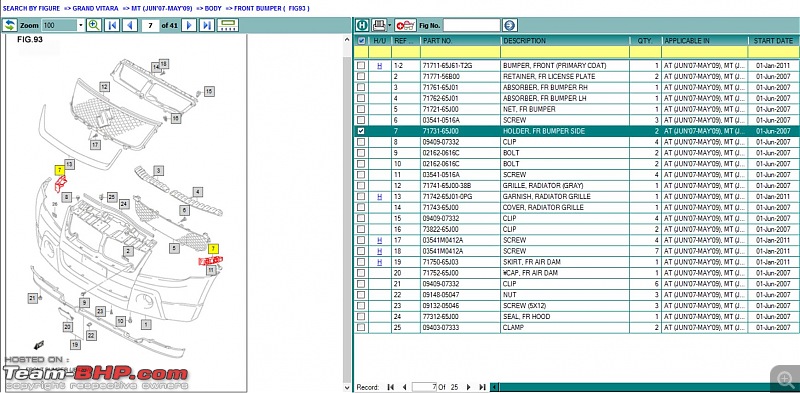The width and height of the screenshot is (800, 393).
Task: Click the figure page number box
Action: click(x=150, y=25)
